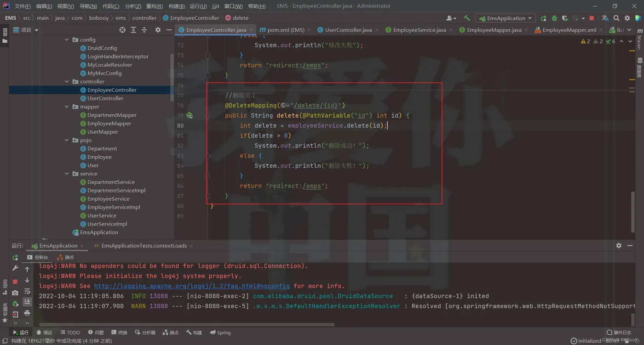
Task: Click the console horizontal scrollbar
Action: click(x=186, y=324)
